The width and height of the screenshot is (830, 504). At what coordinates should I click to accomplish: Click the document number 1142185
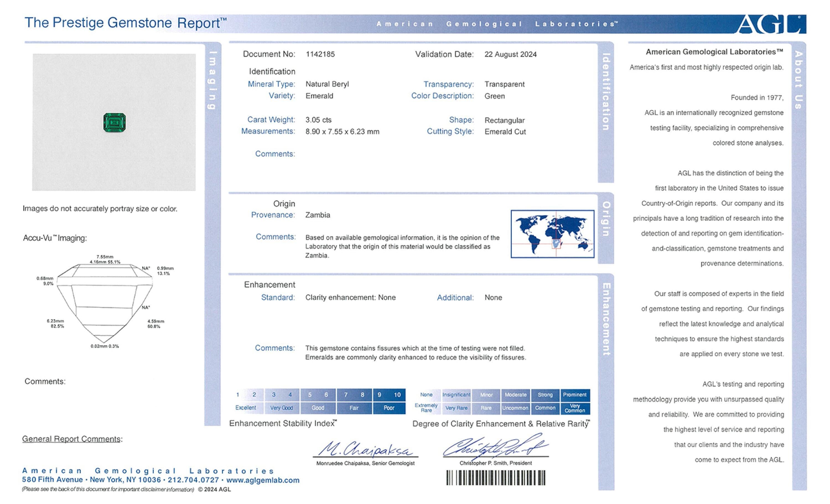pyautogui.click(x=320, y=54)
